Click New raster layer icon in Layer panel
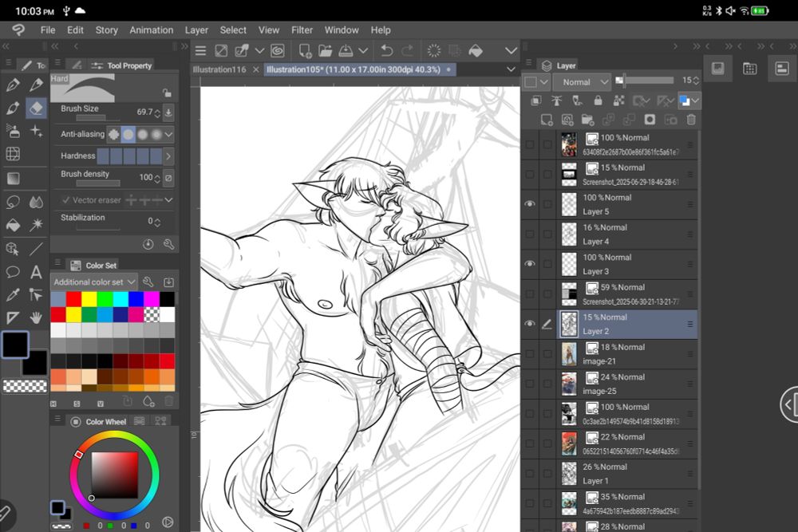The height and width of the screenshot is (532, 798). (x=547, y=120)
